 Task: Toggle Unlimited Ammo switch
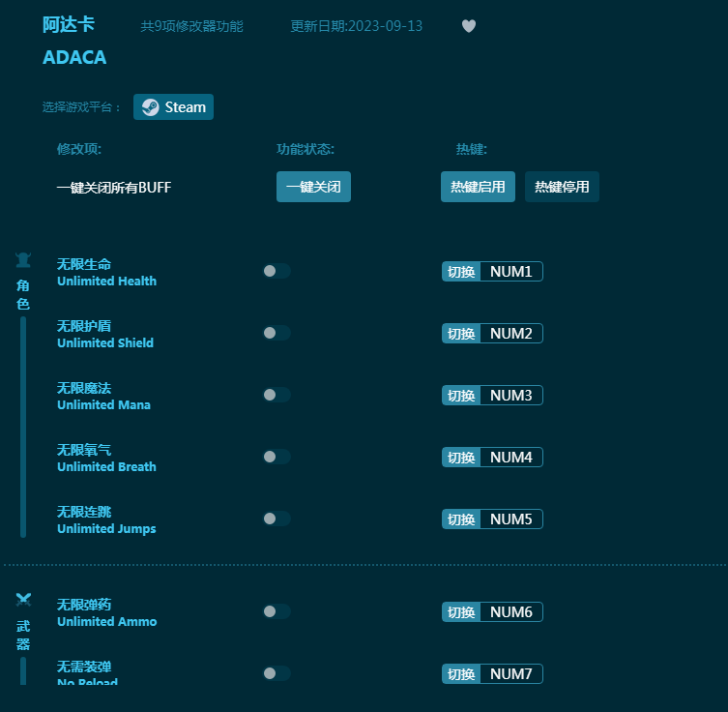tap(277, 611)
